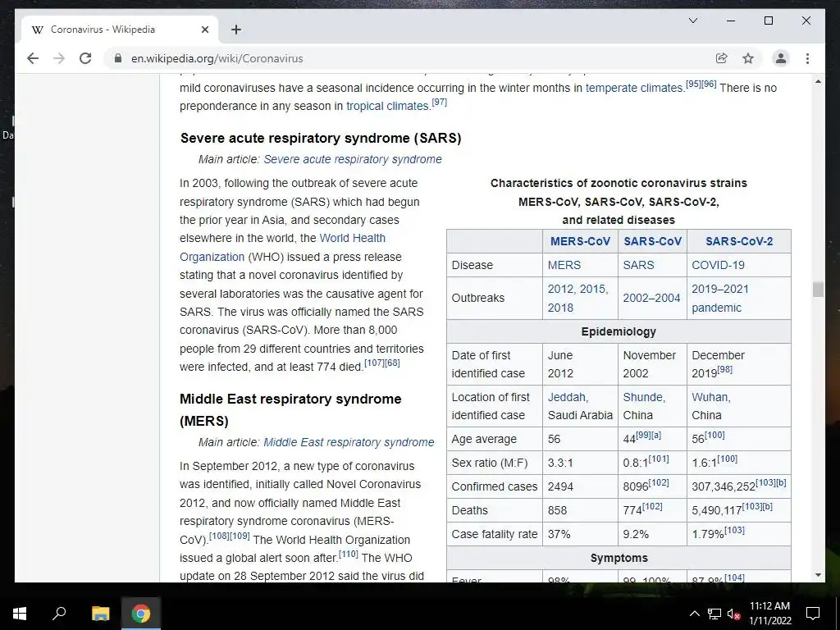The height and width of the screenshot is (630, 840).
Task: Click the browser forward arrow
Action: click(x=59, y=58)
